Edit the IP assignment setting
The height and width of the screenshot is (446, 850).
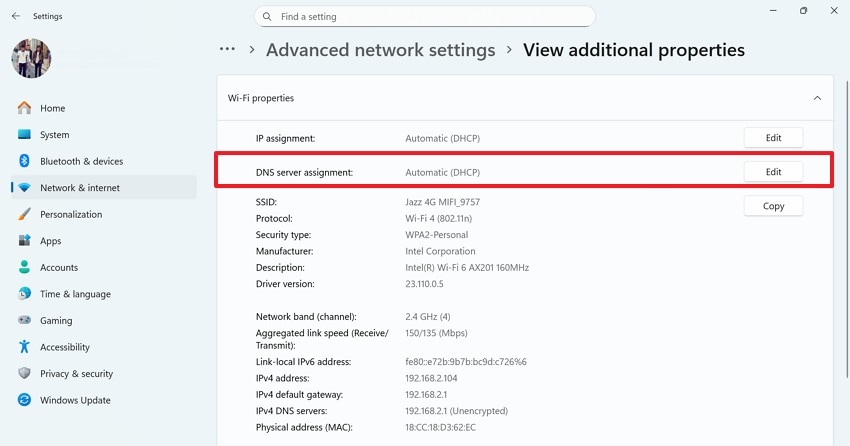tap(773, 138)
